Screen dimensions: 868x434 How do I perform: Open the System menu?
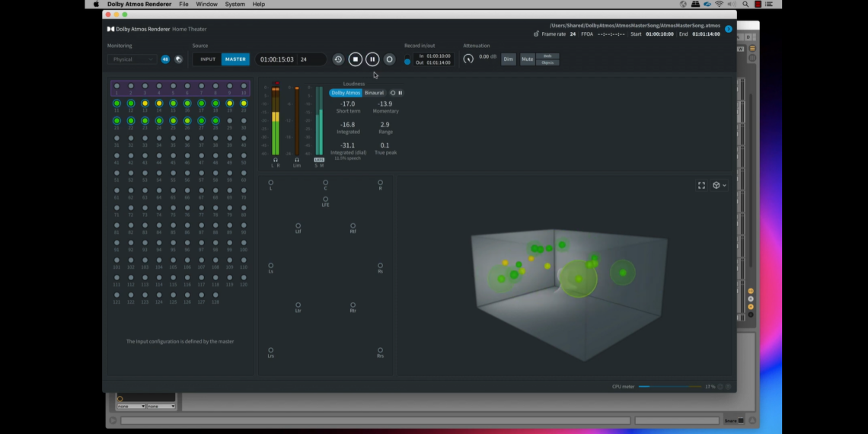tap(235, 4)
